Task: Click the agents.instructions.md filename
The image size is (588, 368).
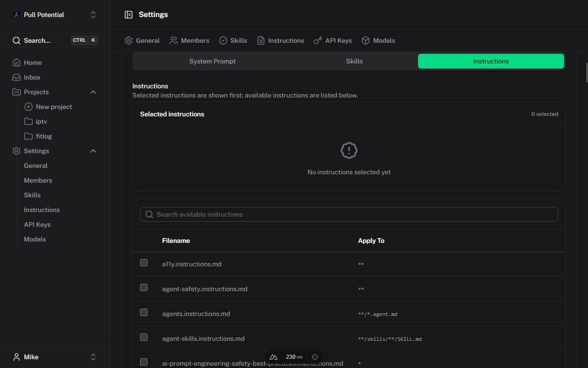Action: pos(196,314)
